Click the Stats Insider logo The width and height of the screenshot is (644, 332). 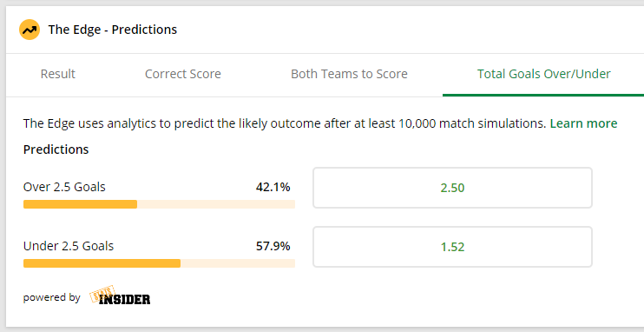[x=120, y=295]
